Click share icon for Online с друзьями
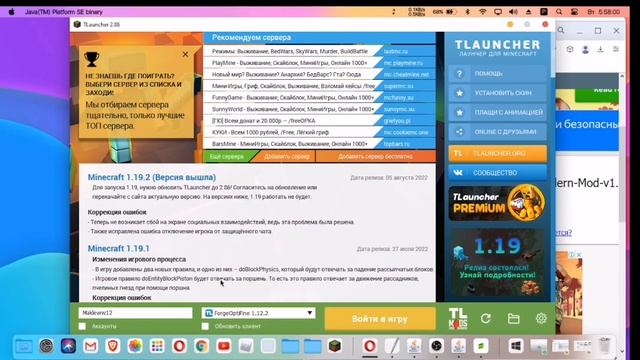The height and width of the screenshot is (360, 640). pyautogui.click(x=459, y=132)
